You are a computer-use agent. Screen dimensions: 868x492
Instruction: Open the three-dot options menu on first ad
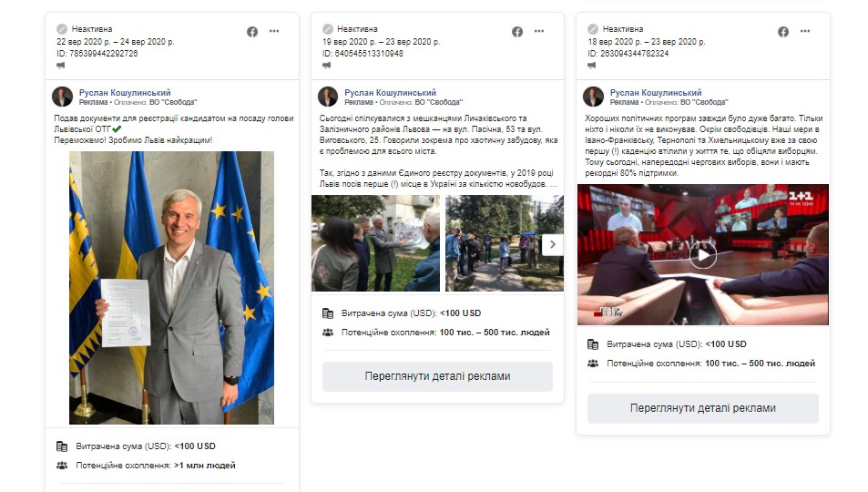point(274,31)
